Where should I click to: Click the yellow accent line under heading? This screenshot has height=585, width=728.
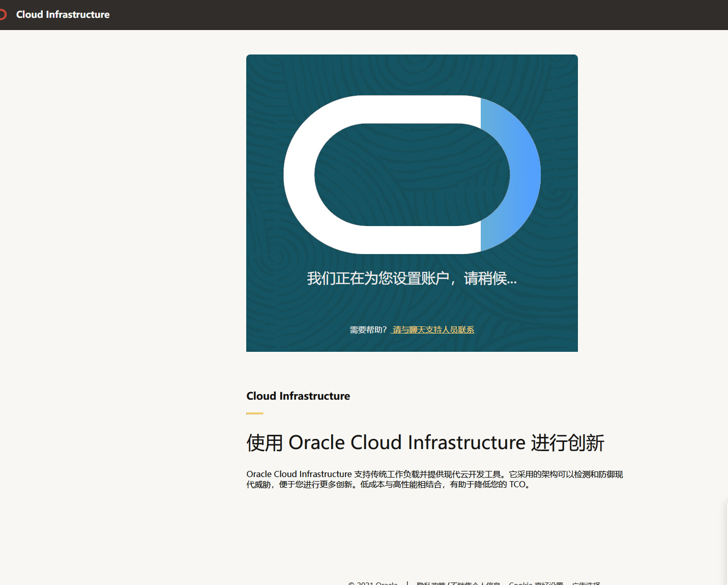tap(255, 413)
